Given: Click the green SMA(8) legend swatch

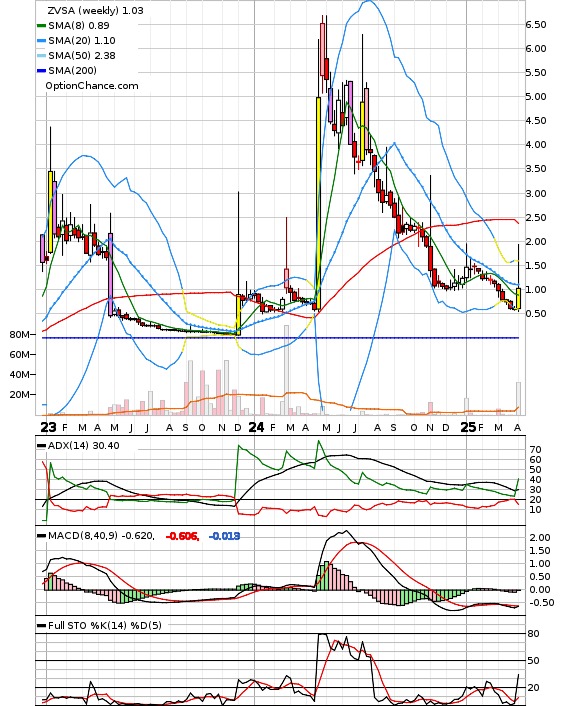Looking at the screenshot, I should pyautogui.click(x=41, y=26).
